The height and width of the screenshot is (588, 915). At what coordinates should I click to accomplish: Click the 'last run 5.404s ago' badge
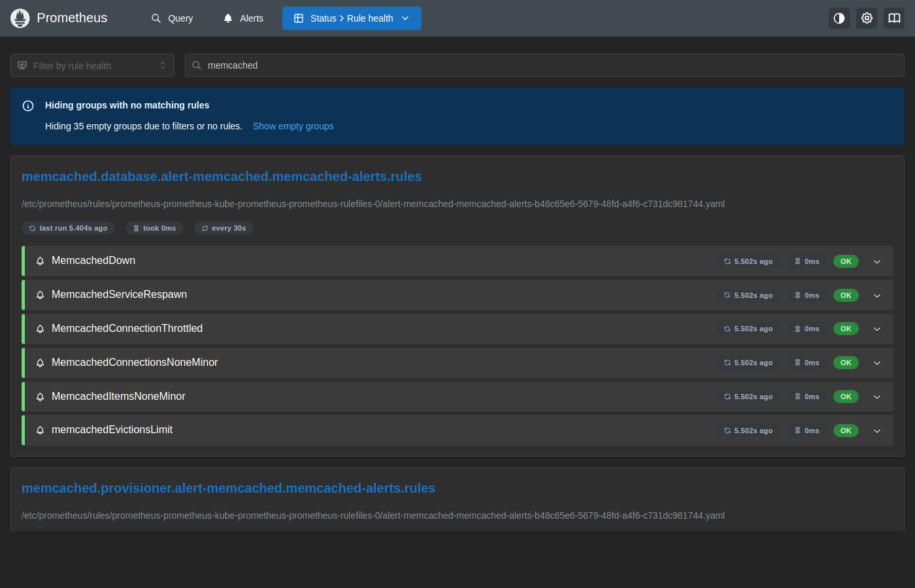coord(69,228)
